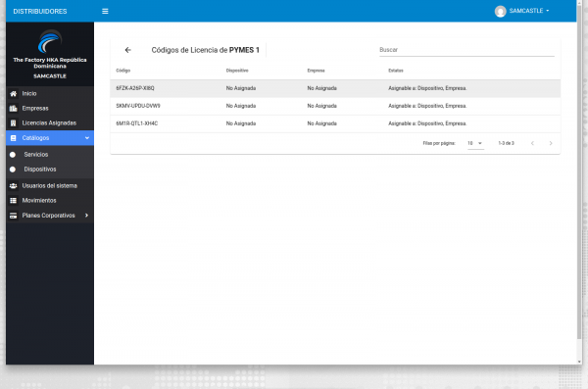Click the Movimientos table icon
Screen dimensions: 588x389
coord(13,201)
